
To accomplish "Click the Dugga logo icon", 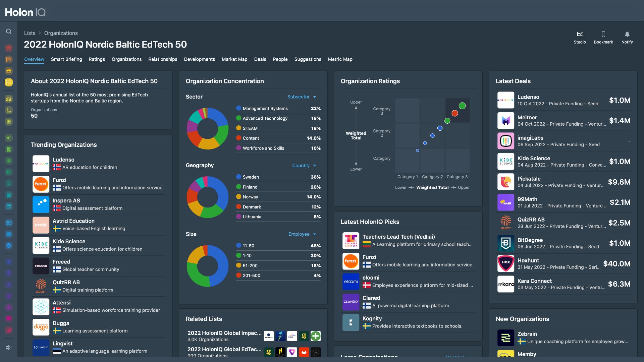I will point(41,327).
